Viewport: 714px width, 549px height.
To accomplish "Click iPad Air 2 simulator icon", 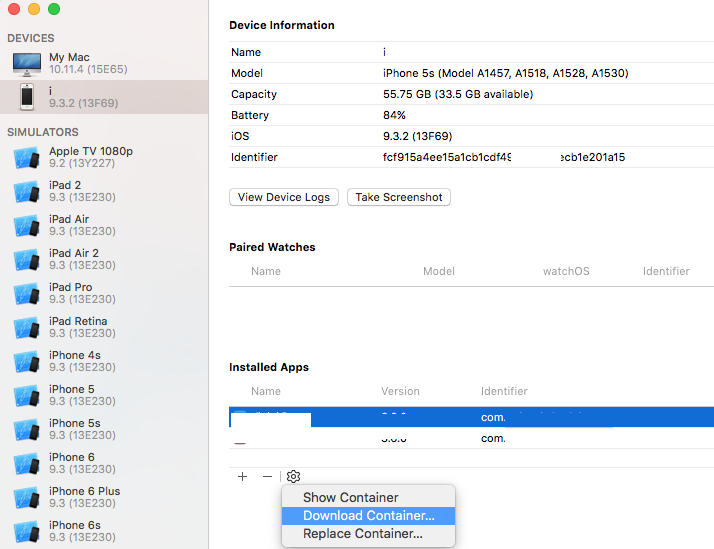I will point(26,259).
